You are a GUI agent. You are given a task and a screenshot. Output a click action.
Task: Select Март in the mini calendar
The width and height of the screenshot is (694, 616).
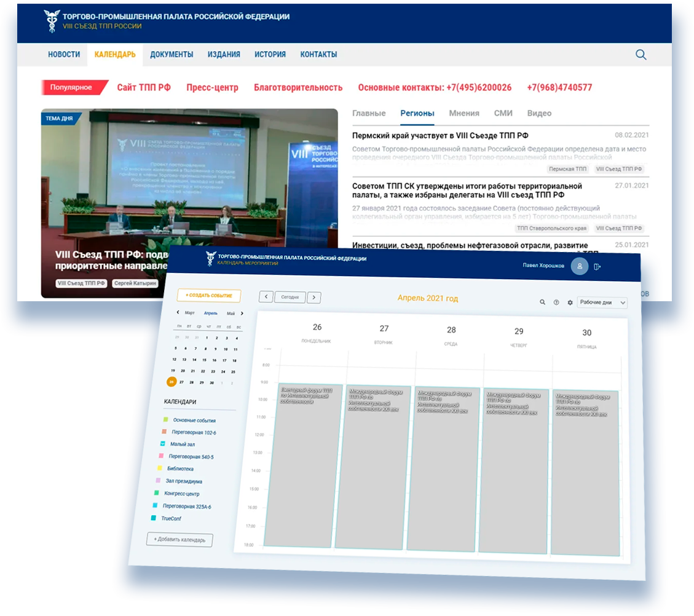click(x=189, y=313)
